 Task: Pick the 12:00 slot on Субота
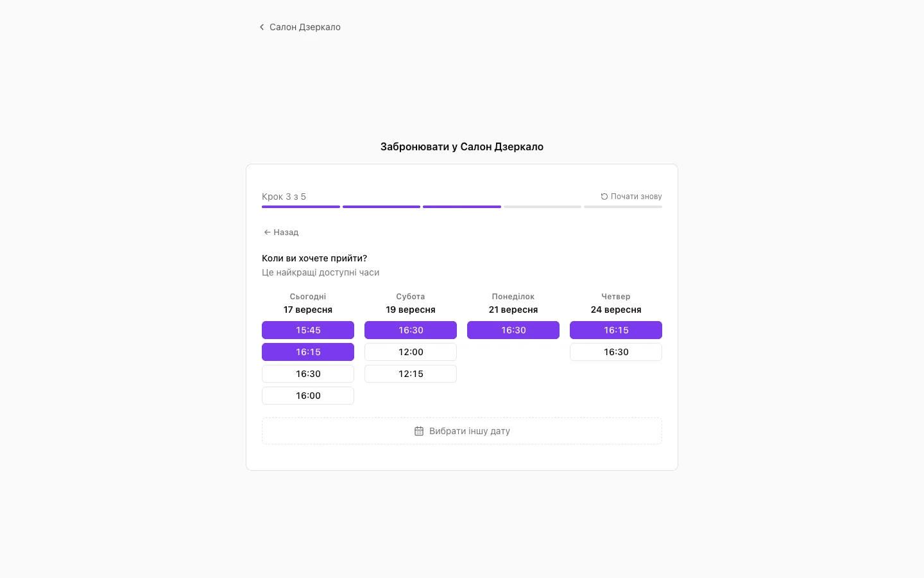click(411, 352)
